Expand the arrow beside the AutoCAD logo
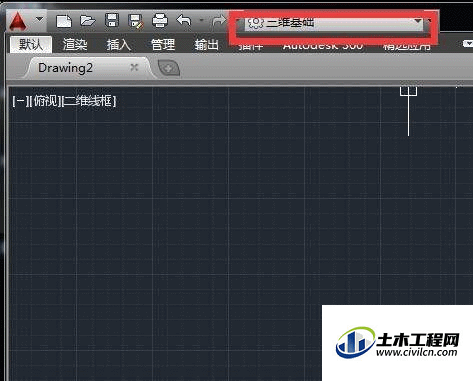 point(40,19)
